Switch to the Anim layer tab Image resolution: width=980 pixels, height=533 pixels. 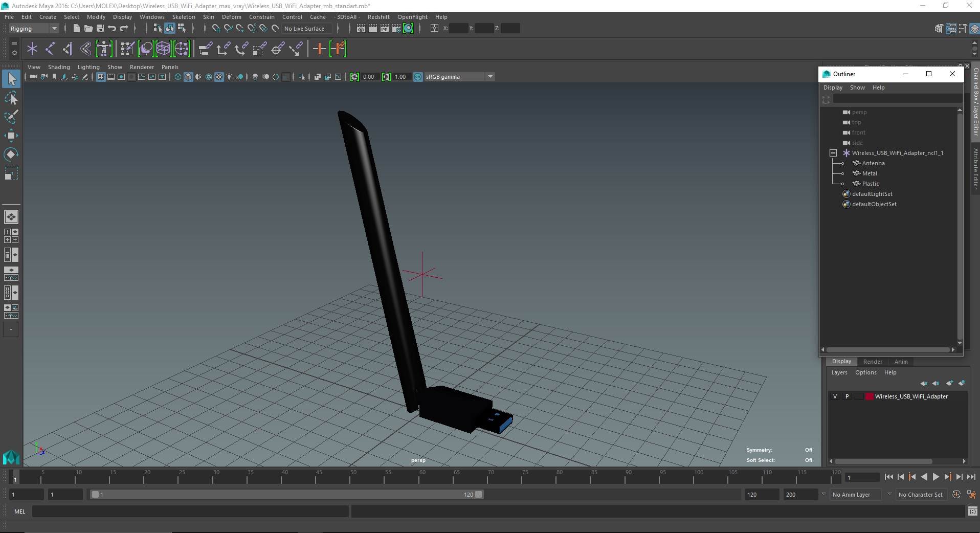[901, 362]
